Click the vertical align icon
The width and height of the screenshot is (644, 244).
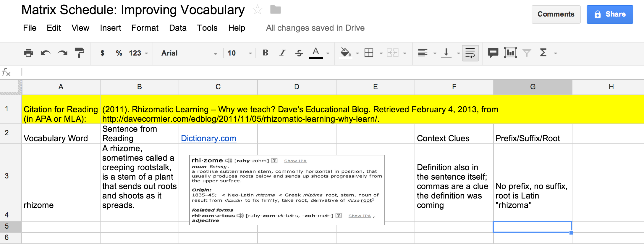[446, 53]
